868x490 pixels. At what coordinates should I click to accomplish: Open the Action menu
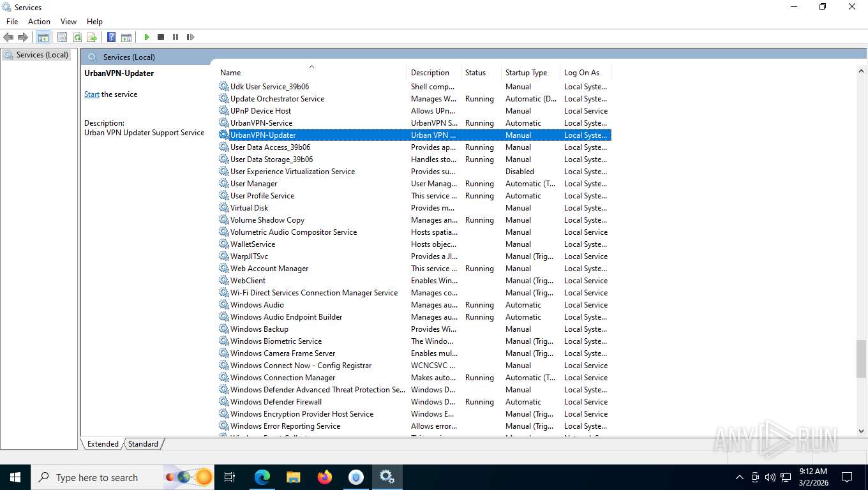[39, 22]
